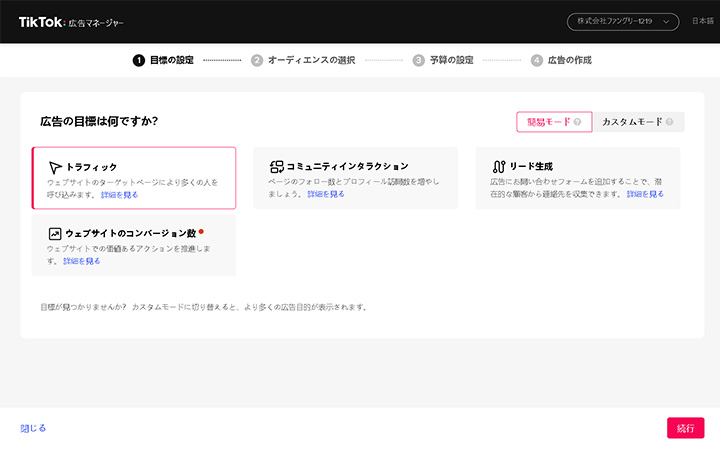Viewport: 720px width, 450px height.
Task: Click the 閉じる link
Action: [x=33, y=428]
